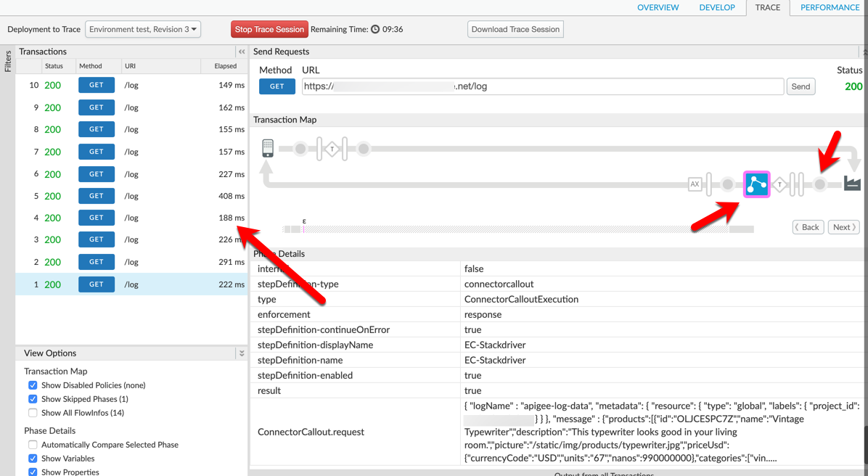Image resolution: width=868 pixels, height=476 pixels.
Task: Click the clock icon near Remaining Time
Action: pyautogui.click(x=375, y=29)
